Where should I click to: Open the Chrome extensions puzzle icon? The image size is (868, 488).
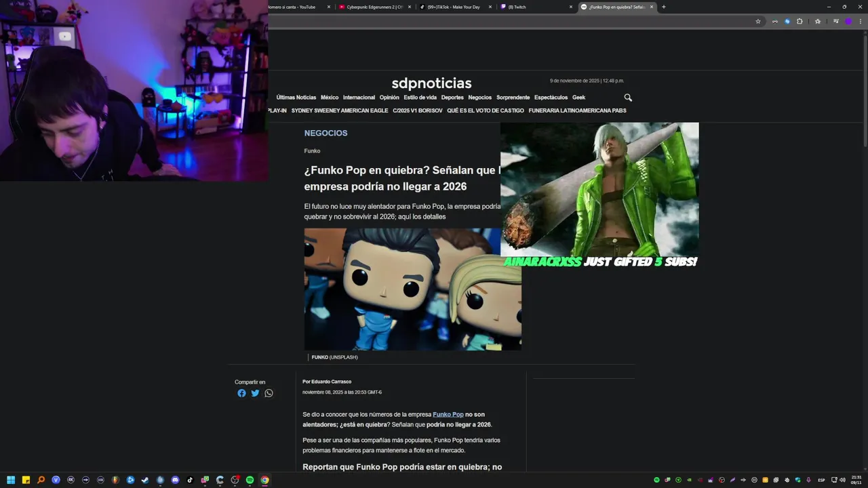pyautogui.click(x=800, y=21)
